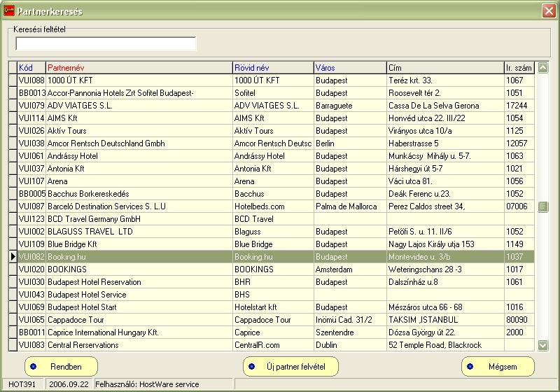Click into the Keresési feltétel search field
The width and height of the screenshot is (560, 392).
pos(106,43)
